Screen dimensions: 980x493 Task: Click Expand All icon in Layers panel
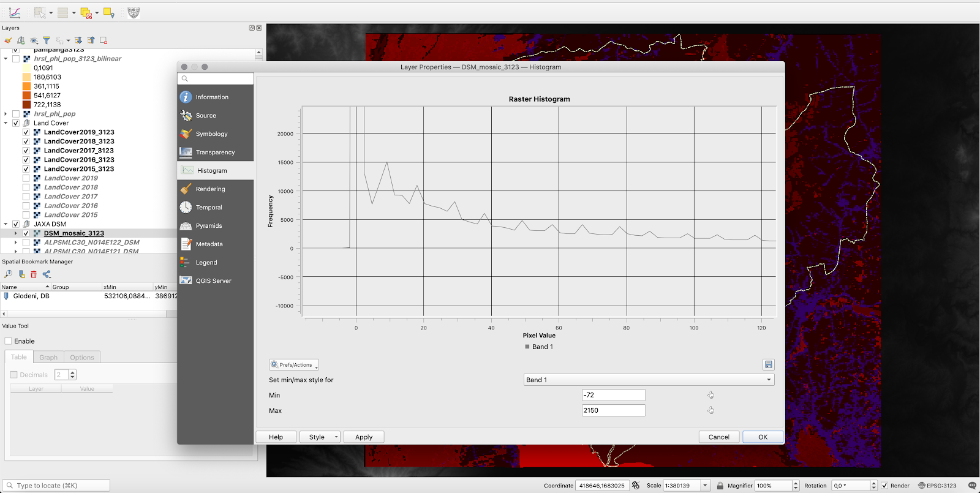click(x=78, y=40)
